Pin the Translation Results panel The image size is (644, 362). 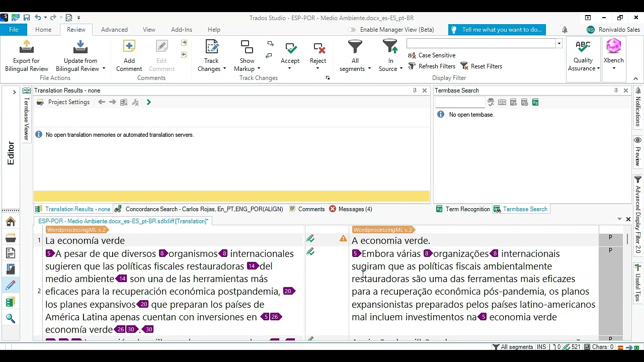[415, 90]
